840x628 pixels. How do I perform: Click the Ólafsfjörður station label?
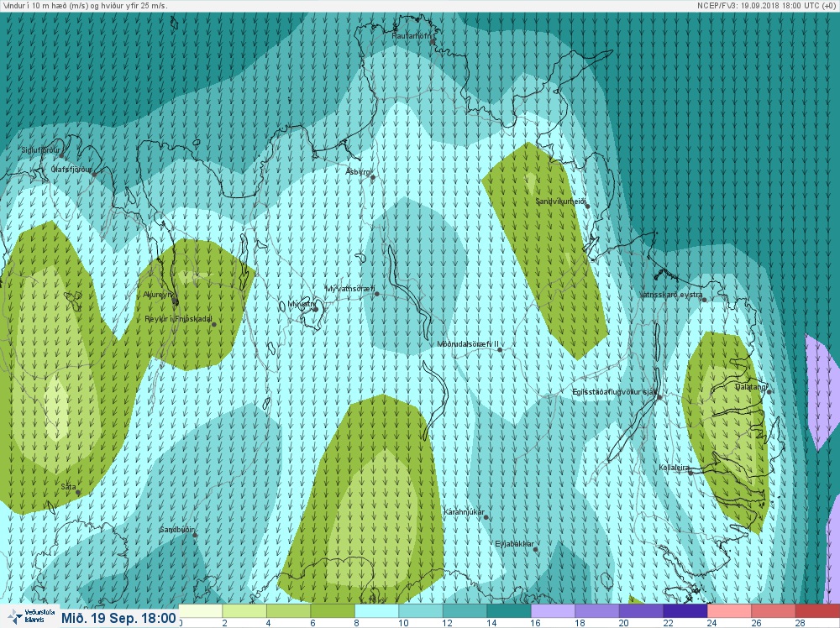[x=71, y=170]
